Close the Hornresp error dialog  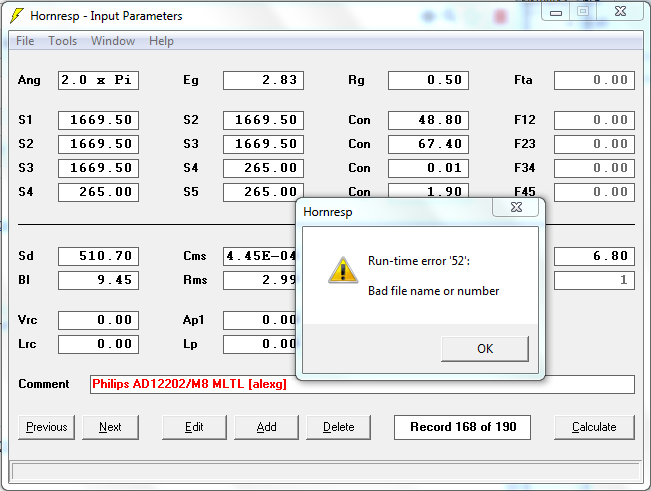pos(516,207)
